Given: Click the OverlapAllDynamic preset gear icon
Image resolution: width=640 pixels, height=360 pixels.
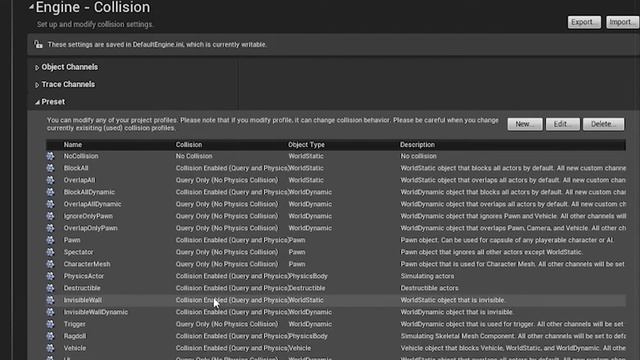Looking at the screenshot, I should pos(50,204).
